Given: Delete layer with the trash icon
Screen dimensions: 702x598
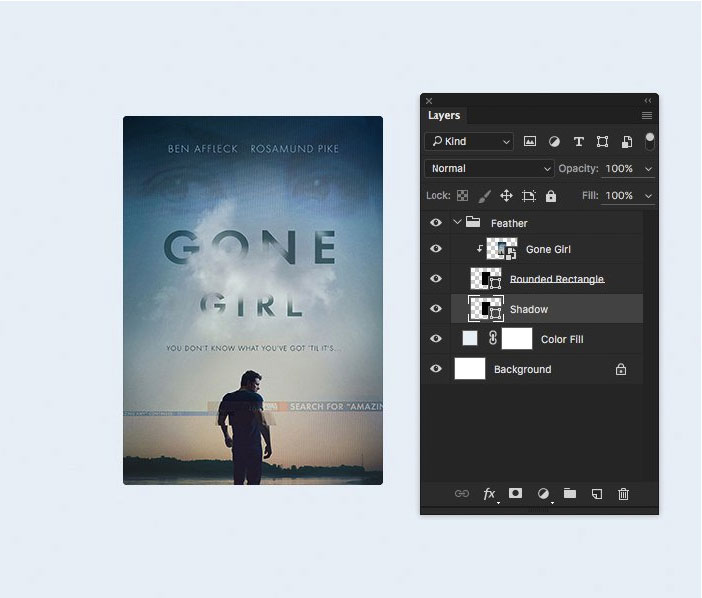Looking at the screenshot, I should pyautogui.click(x=623, y=494).
